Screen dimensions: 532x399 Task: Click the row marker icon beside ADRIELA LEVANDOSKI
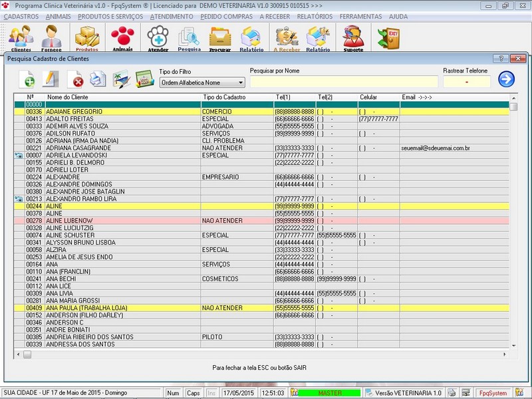pyautogui.click(x=19, y=156)
